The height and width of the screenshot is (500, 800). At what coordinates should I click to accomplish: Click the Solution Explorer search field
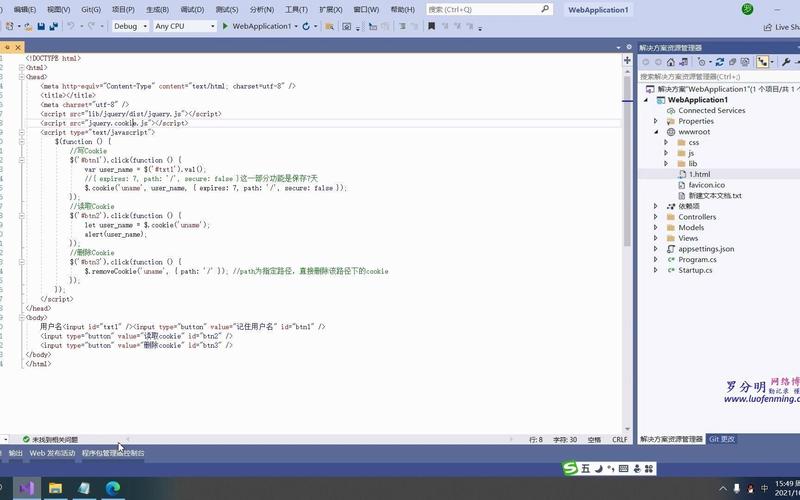pyautogui.click(x=718, y=77)
